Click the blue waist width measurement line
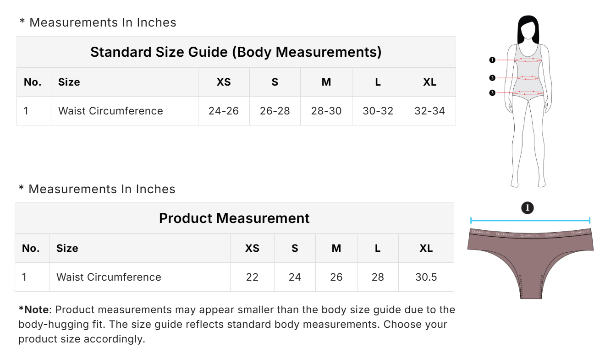This screenshot has width=616, height=364. click(x=530, y=221)
